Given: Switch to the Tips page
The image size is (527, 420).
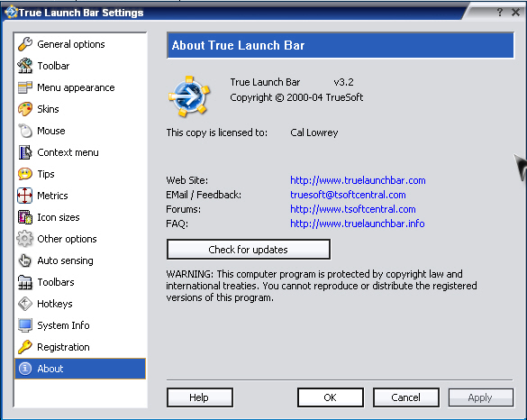Looking at the screenshot, I should click(x=80, y=174).
